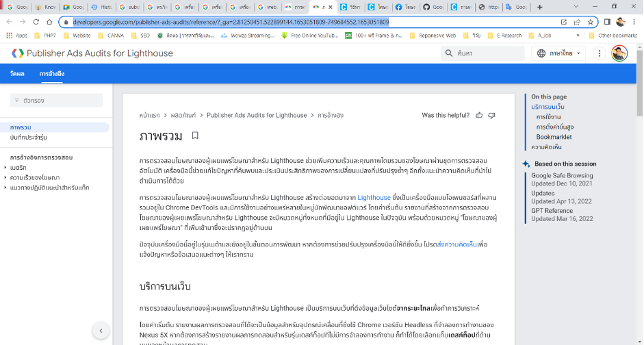Click the thumbs down feedback icon
Image resolution: width=644 pixels, height=345 pixels.
point(490,116)
